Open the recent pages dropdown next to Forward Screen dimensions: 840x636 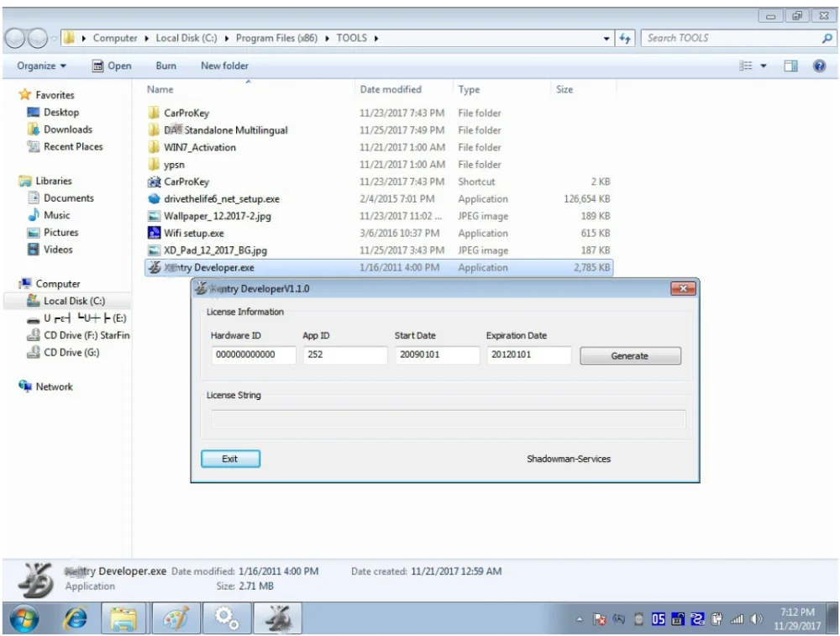(x=54, y=38)
